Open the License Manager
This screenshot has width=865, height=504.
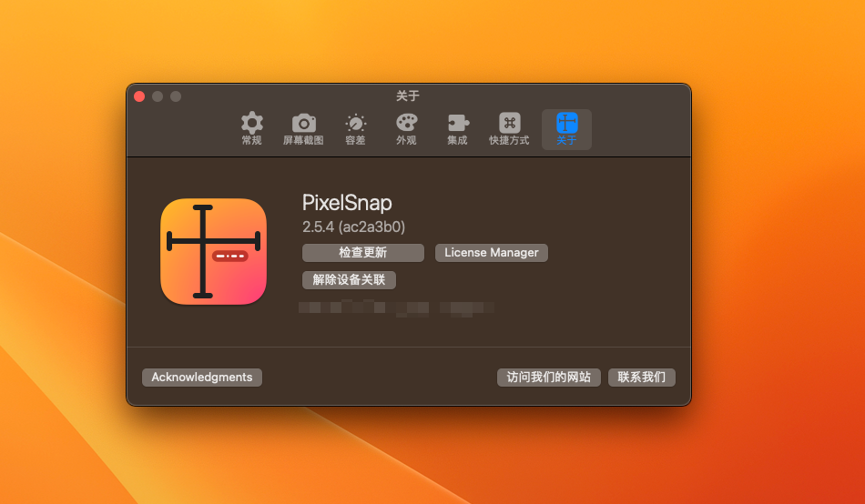(491, 253)
